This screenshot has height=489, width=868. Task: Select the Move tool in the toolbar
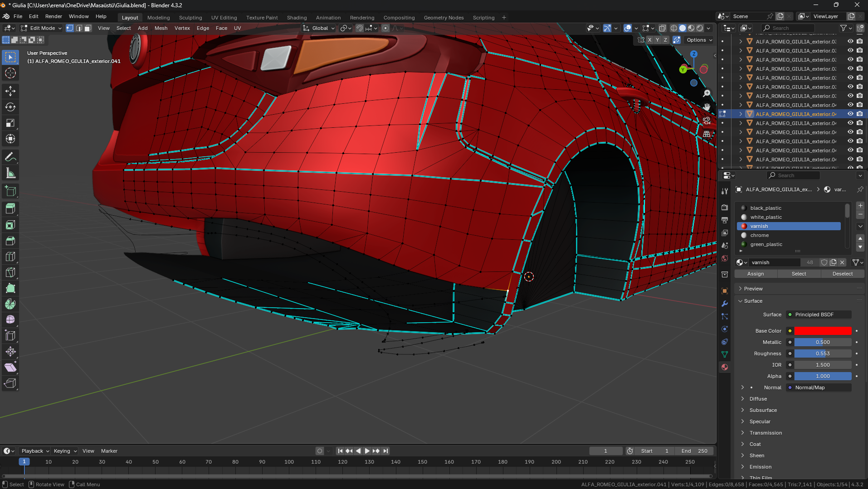pyautogui.click(x=10, y=91)
